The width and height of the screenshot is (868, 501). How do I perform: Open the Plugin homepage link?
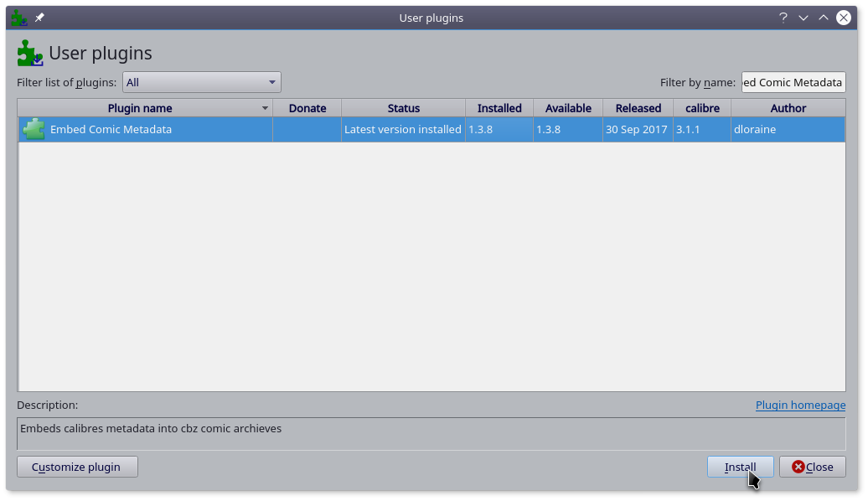[x=800, y=405]
